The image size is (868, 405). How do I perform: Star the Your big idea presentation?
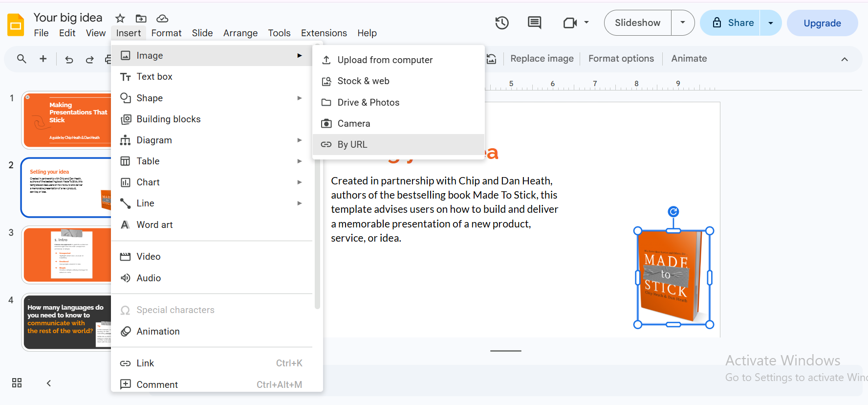coord(120,19)
